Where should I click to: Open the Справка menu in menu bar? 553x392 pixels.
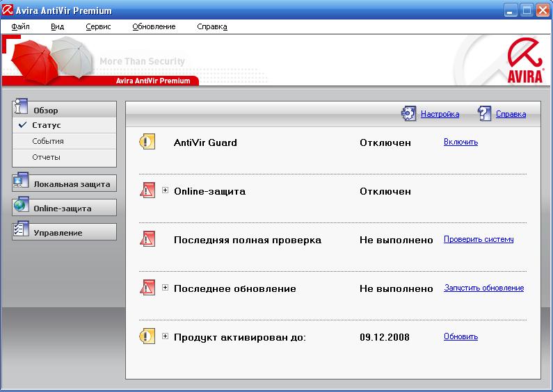tap(212, 26)
